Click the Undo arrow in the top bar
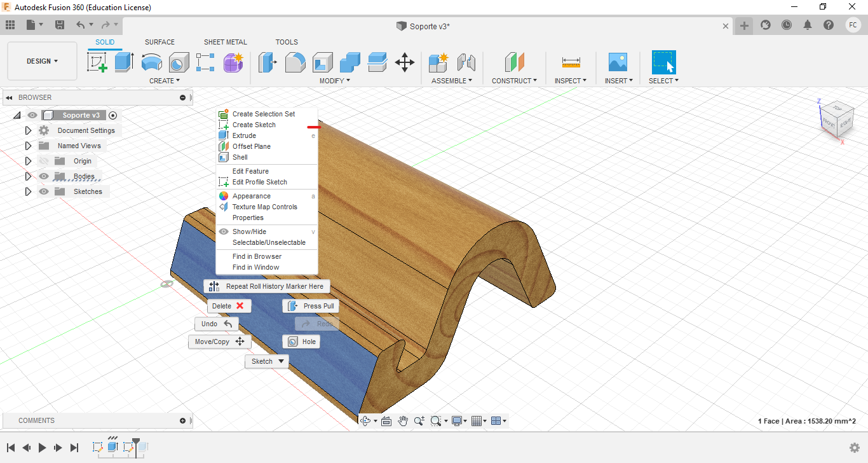 click(x=80, y=25)
